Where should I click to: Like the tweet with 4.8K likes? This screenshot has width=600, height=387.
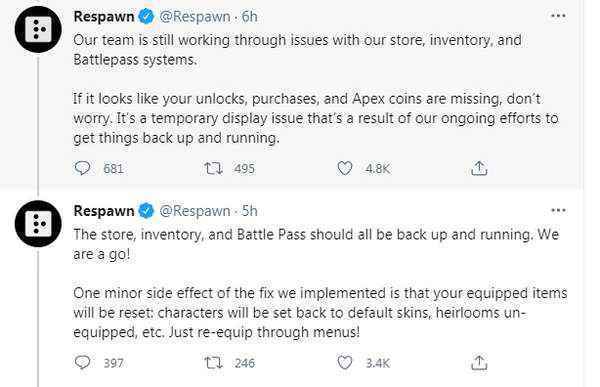click(x=344, y=168)
